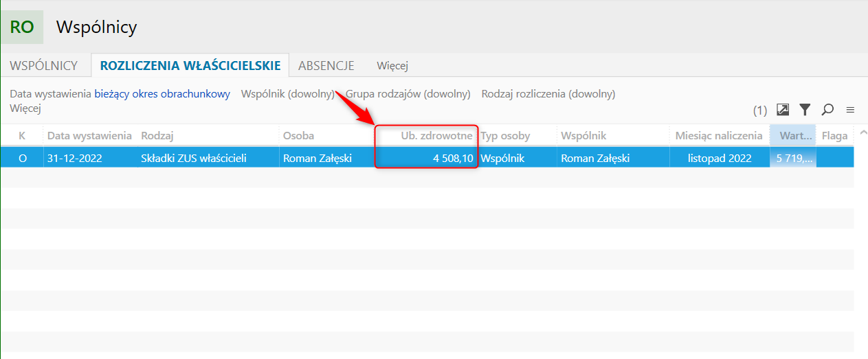
Task: Open the Rodzaj rozliczenia (dowolny) filter
Action: pyautogui.click(x=548, y=94)
